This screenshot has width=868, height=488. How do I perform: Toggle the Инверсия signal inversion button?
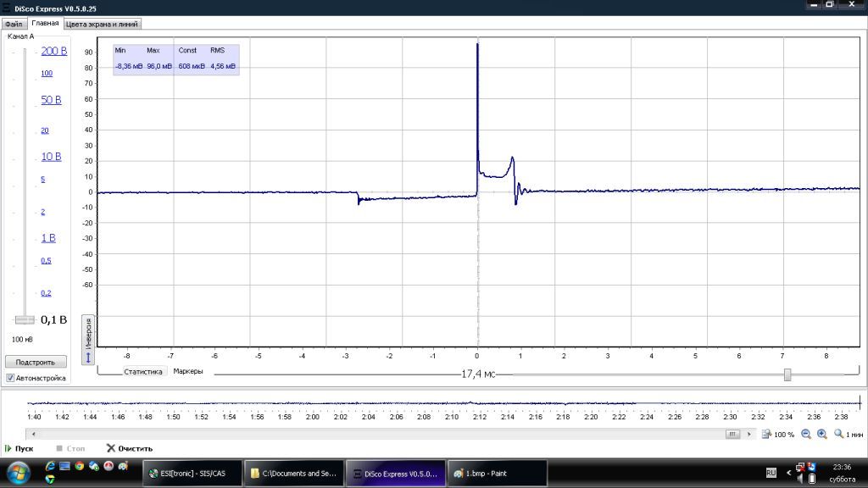coord(88,340)
